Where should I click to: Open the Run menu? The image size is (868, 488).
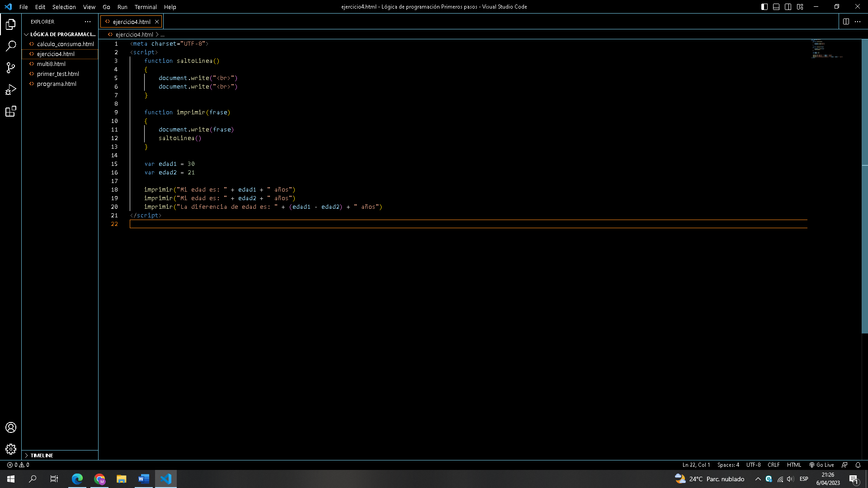pos(122,7)
